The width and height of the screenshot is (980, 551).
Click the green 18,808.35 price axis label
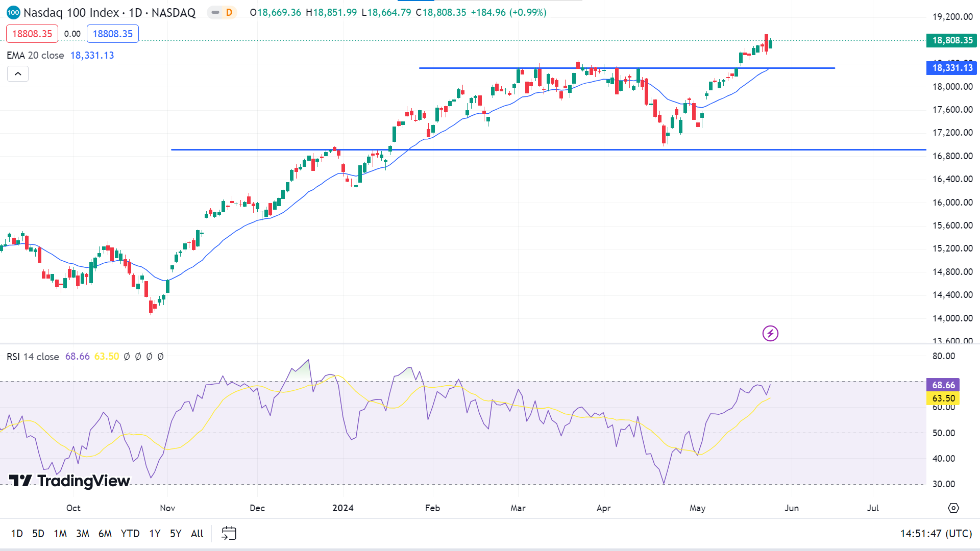click(x=952, y=40)
